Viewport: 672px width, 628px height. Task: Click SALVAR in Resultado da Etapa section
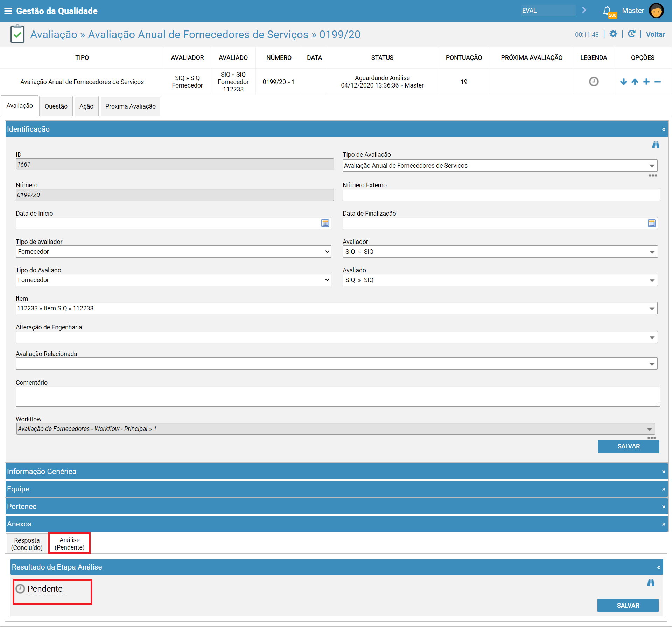coord(628,606)
